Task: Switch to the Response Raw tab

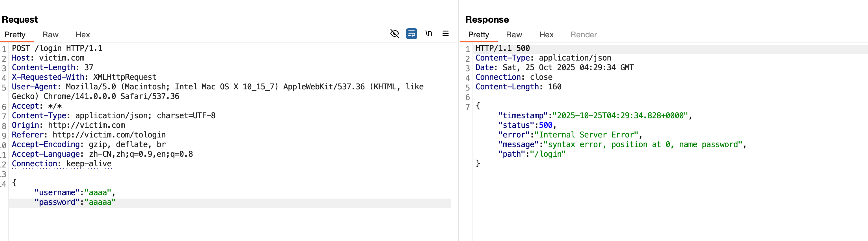Action: pos(514,35)
